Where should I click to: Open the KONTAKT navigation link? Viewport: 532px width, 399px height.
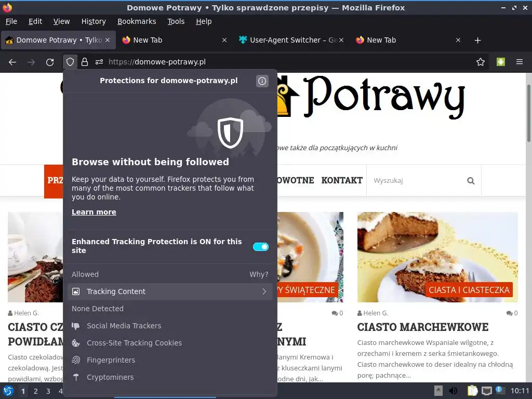(342, 180)
